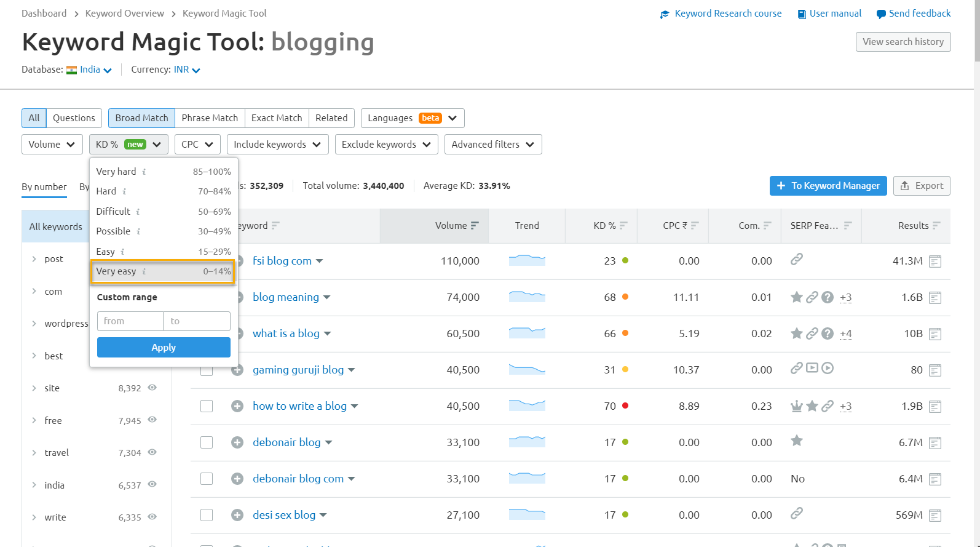Click the custom range 'to' field
The image size is (980, 547).
(197, 321)
